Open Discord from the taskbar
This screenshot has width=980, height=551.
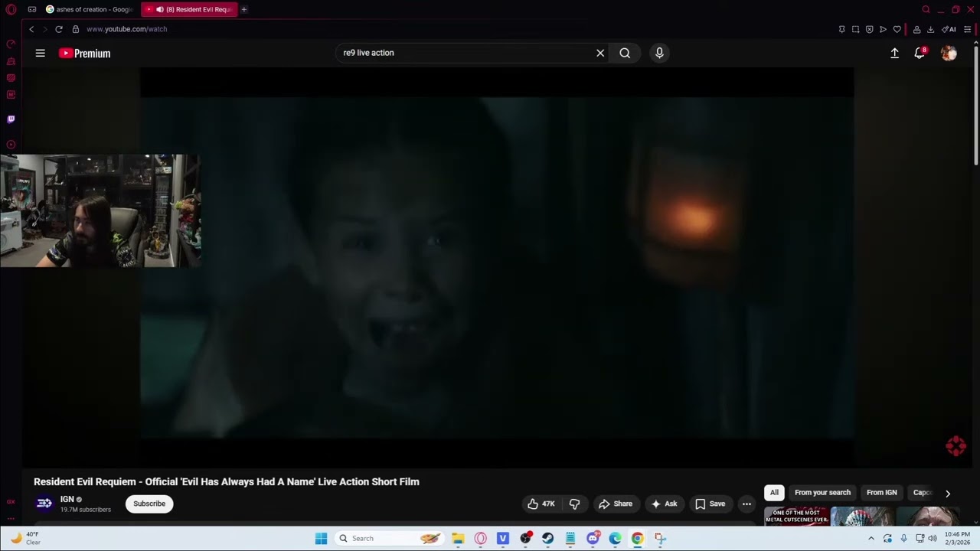pos(593,538)
